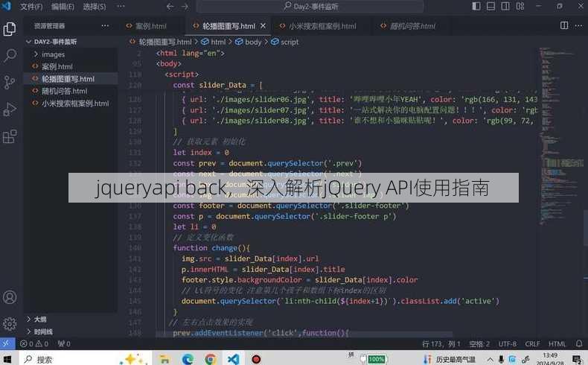
Task: Click the VS Code logo in title bar
Action: pos(7,6)
